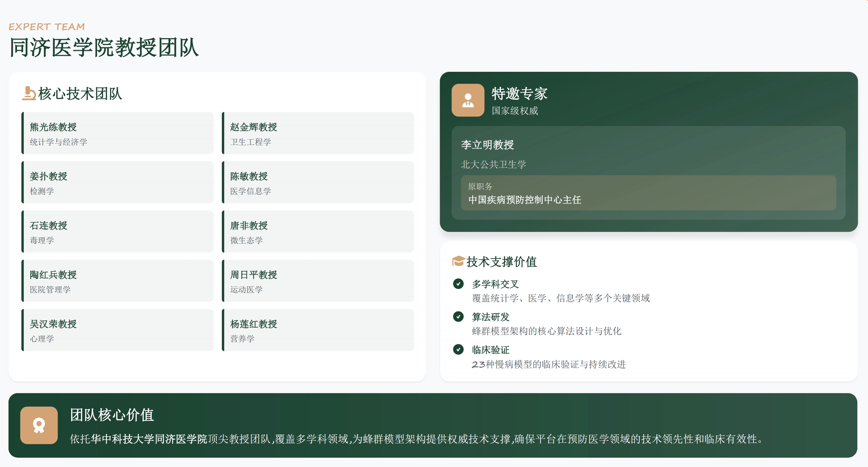Click the 杨莲红教授 营养学 card

(x=318, y=330)
